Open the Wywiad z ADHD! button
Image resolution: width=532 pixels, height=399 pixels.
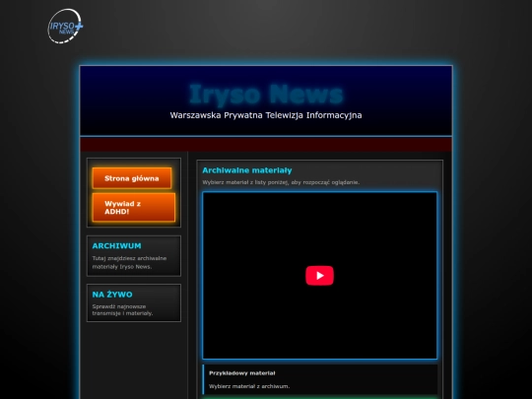134,207
